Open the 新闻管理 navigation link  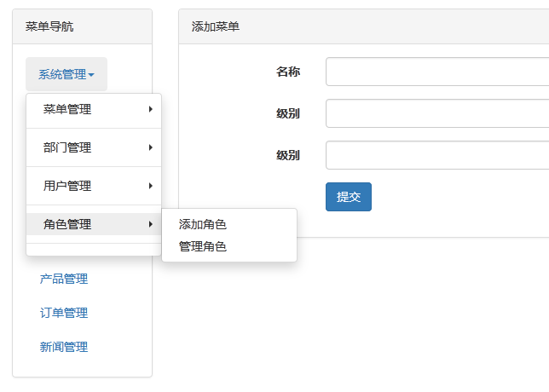64,347
